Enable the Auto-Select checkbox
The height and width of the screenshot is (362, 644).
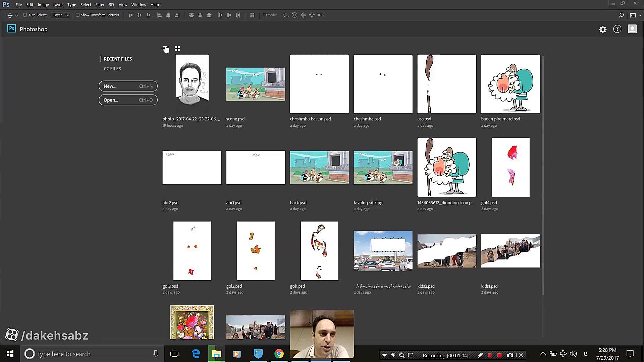[x=25, y=15]
